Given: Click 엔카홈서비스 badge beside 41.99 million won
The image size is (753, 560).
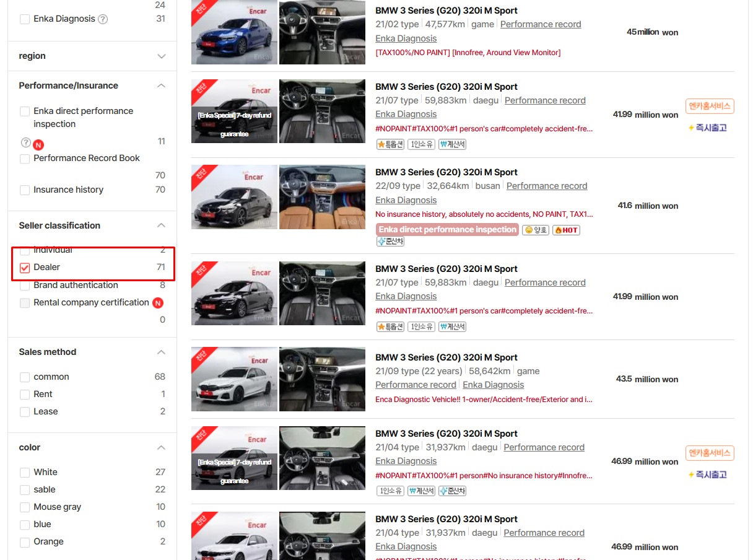Looking at the screenshot, I should [710, 106].
